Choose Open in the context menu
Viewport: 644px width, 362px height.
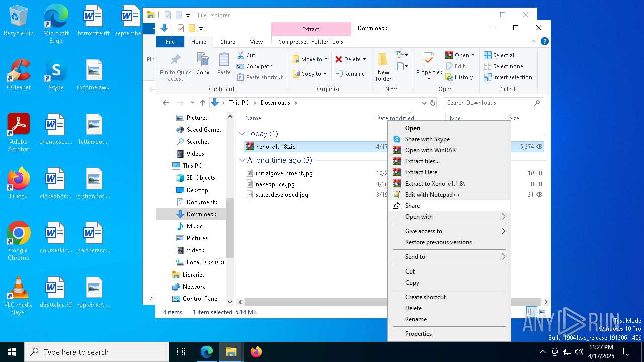[449, 128]
